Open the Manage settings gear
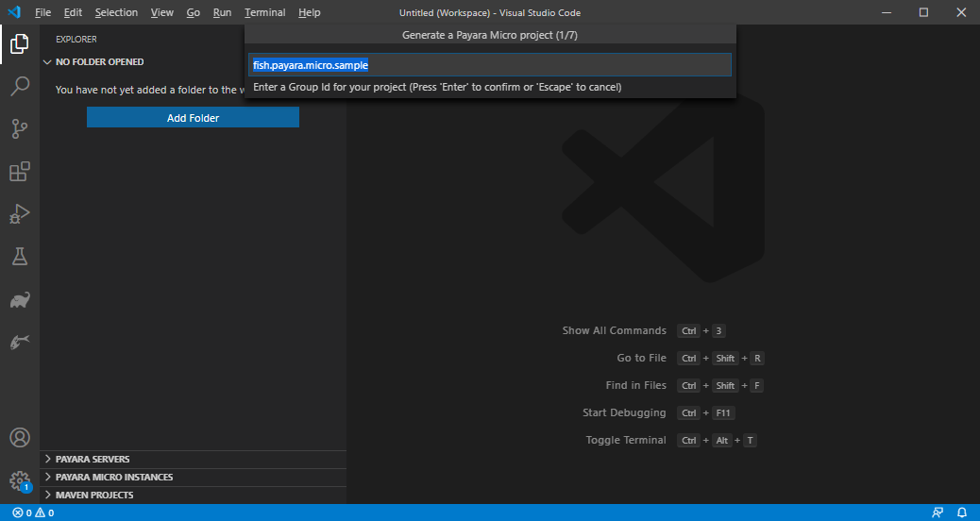This screenshot has width=980, height=521. point(19,480)
